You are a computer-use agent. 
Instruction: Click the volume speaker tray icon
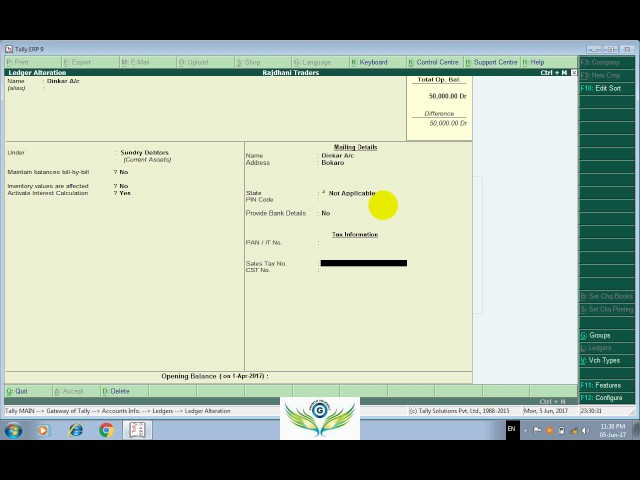point(585,430)
